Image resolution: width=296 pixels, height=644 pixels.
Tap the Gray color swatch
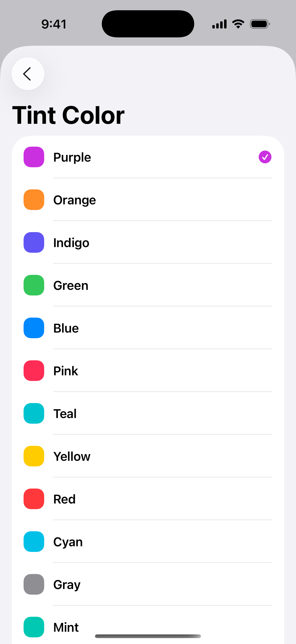tap(34, 585)
